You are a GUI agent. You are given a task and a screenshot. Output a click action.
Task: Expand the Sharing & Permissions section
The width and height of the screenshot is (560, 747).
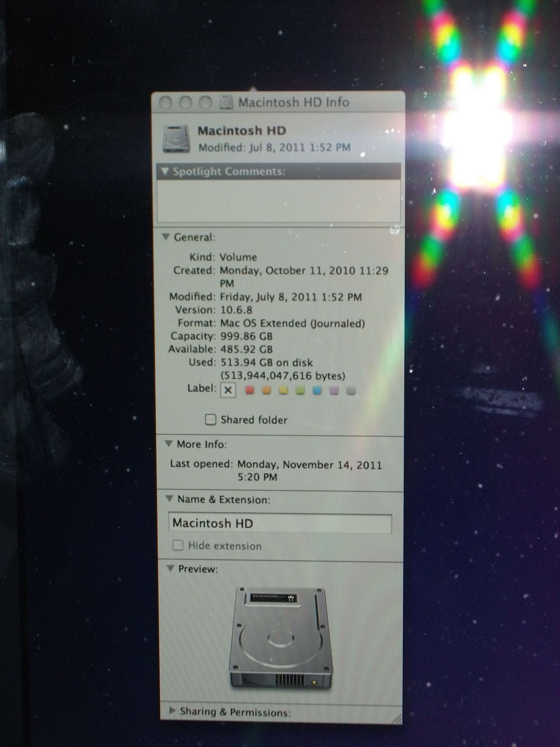click(173, 710)
